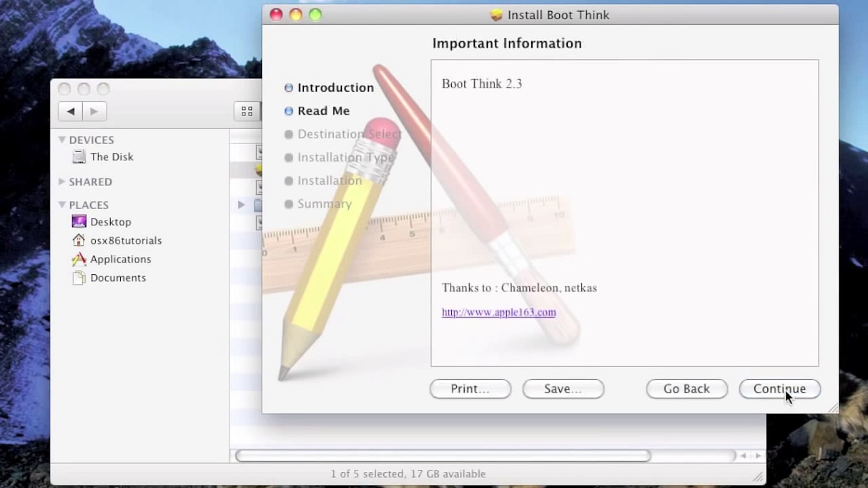Click the Continue button in installer
Viewport: 868px width, 488px height.
(x=779, y=389)
